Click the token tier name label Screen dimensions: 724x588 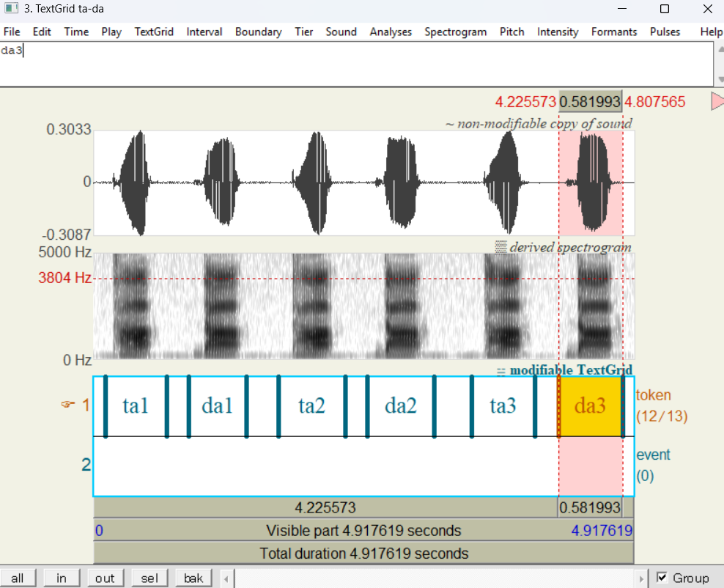coord(654,395)
